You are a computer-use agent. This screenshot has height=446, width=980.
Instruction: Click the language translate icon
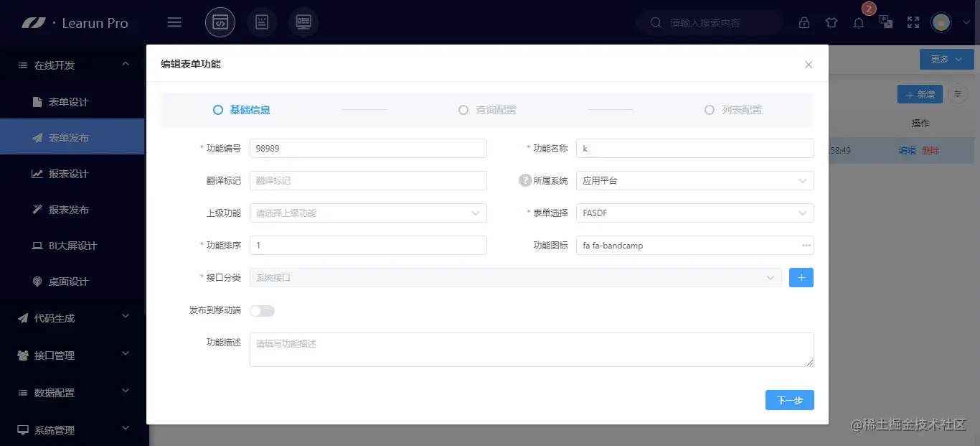tap(886, 22)
